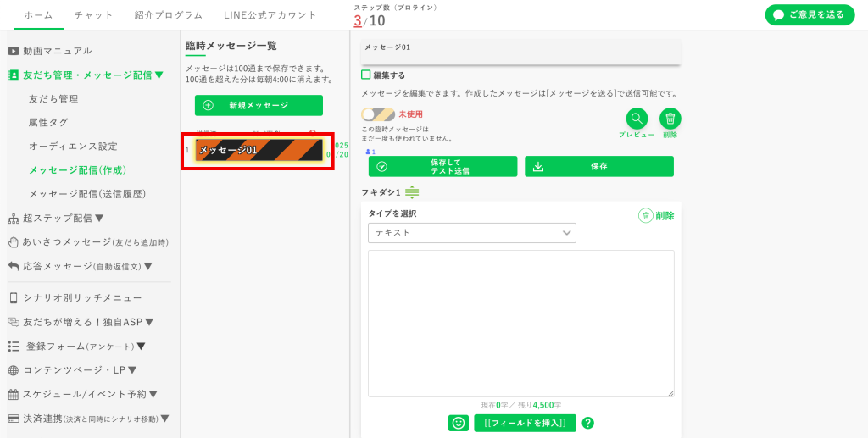The image size is (868, 438).
Task: Toggle the 未使用 switch
Action: point(378,114)
